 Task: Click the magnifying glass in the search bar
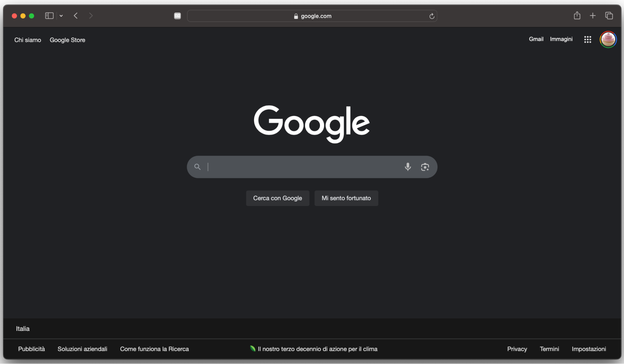pyautogui.click(x=197, y=167)
